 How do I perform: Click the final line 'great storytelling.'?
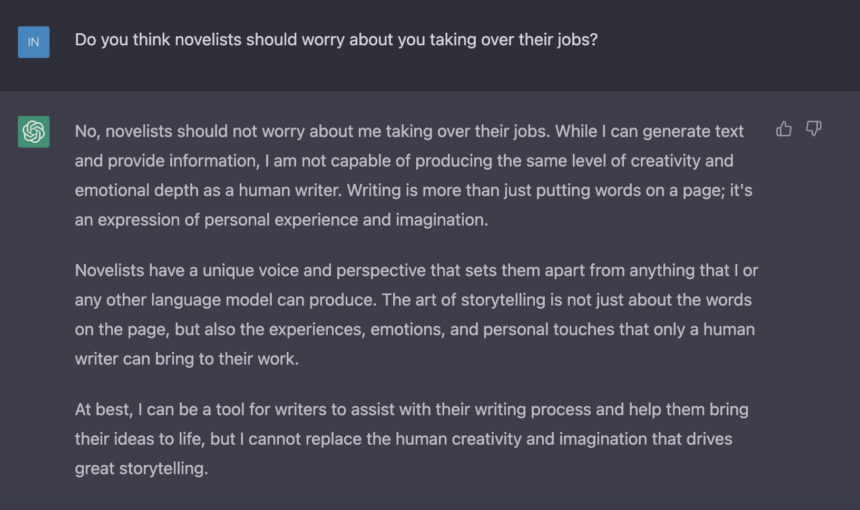click(142, 469)
